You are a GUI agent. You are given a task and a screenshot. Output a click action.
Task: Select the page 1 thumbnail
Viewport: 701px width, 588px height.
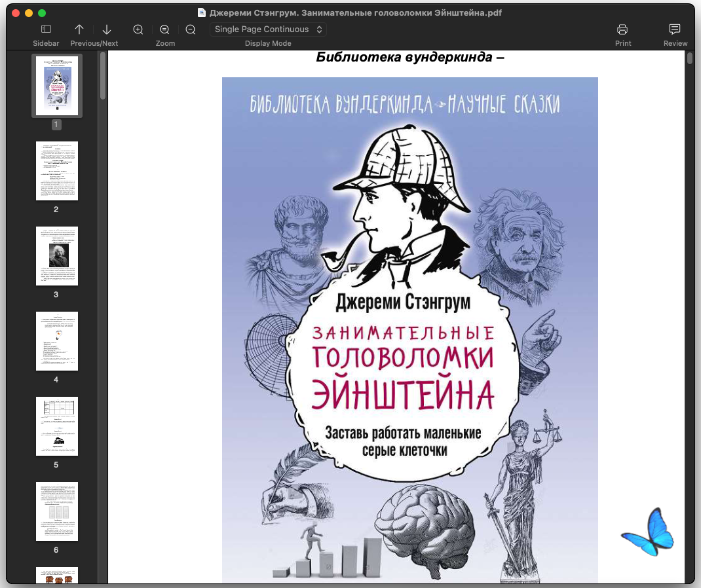57,85
